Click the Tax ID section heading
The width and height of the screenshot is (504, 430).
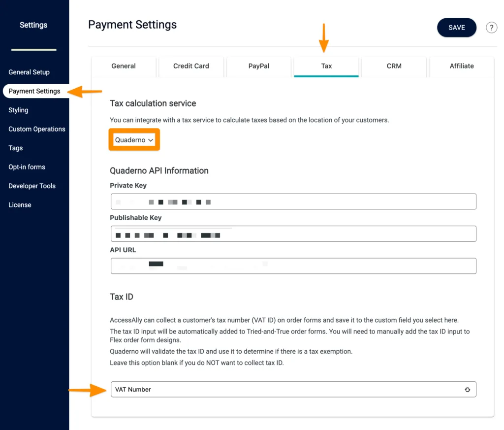pos(122,297)
